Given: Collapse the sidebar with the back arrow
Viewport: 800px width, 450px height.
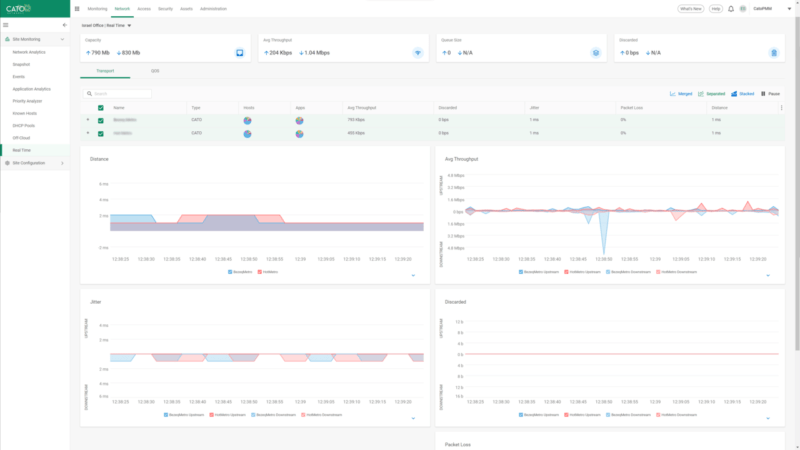Looking at the screenshot, I should click(x=65, y=24).
